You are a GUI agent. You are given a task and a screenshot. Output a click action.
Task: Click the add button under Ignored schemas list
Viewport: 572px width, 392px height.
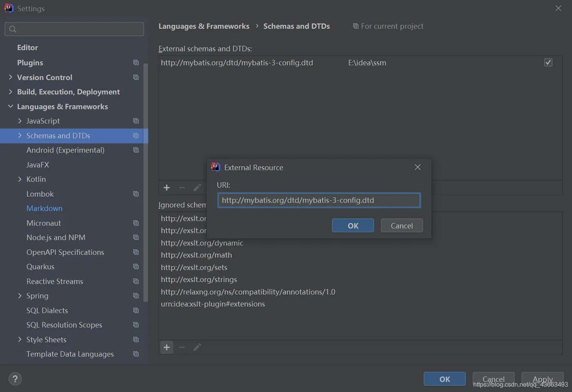(167, 347)
